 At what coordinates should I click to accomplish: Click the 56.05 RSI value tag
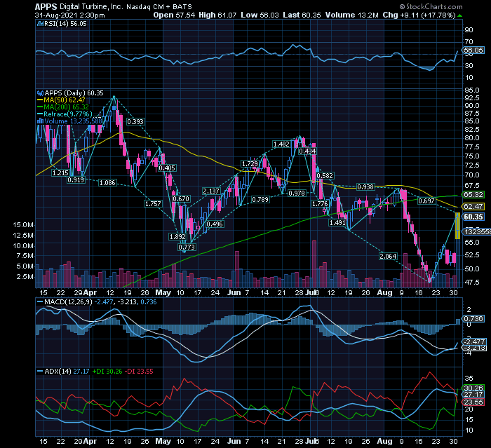pos(473,50)
